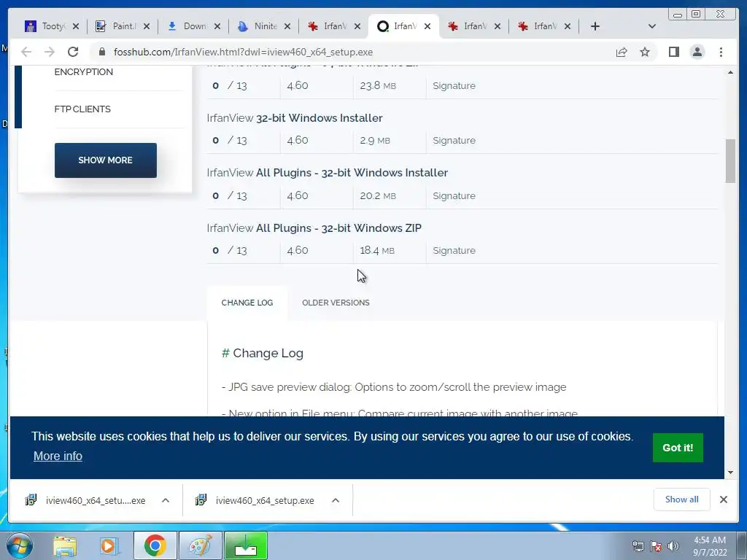
Task: Open Chrome side panel
Action: [673, 52]
